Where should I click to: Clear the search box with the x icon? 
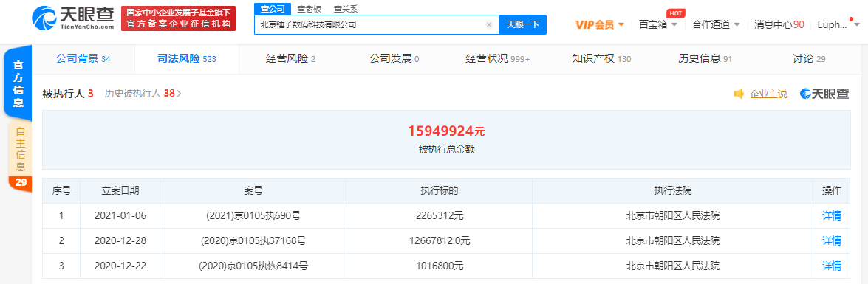click(x=489, y=25)
